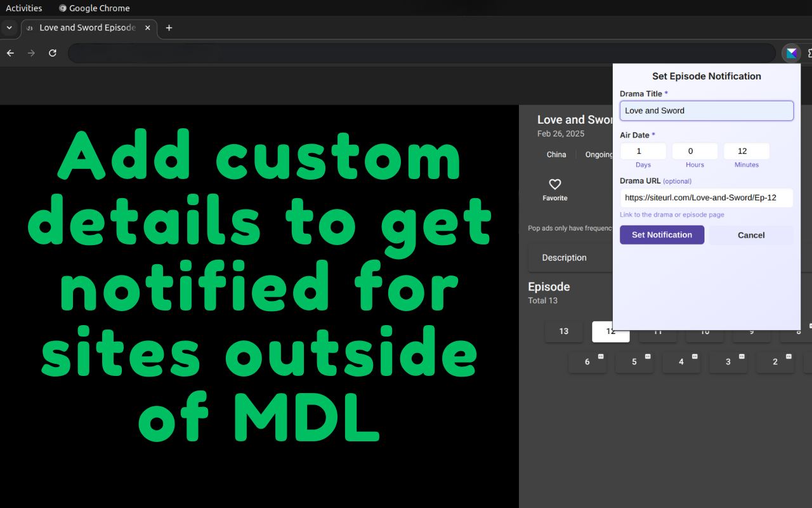The height and width of the screenshot is (508, 812).
Task: Cancel the episode notification dialog
Action: (x=750, y=235)
